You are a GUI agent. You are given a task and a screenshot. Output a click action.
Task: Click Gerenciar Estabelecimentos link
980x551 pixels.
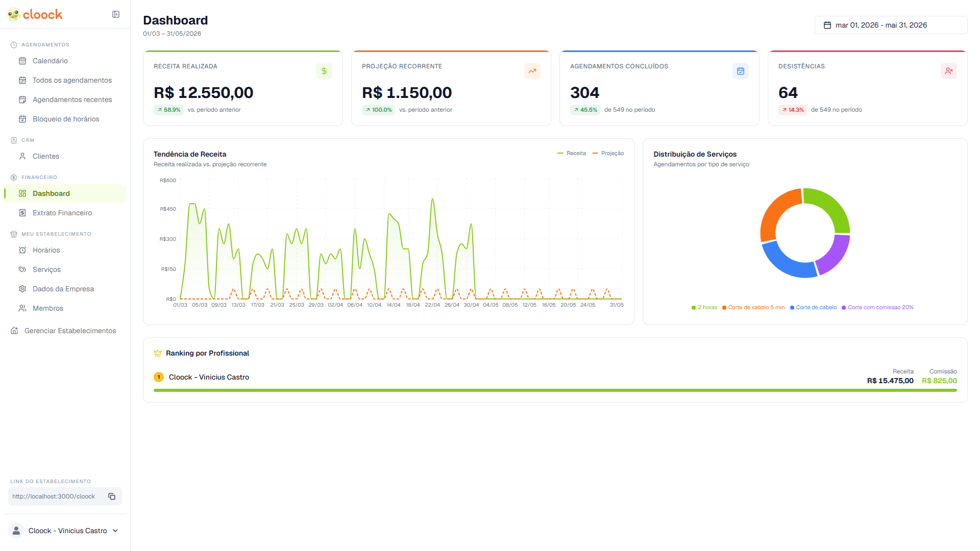click(x=70, y=330)
